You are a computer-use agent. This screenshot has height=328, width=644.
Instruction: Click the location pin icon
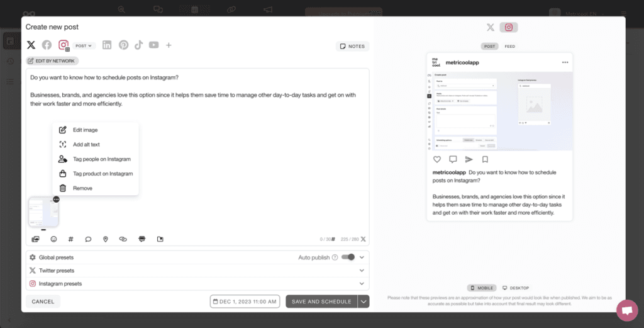tap(106, 239)
